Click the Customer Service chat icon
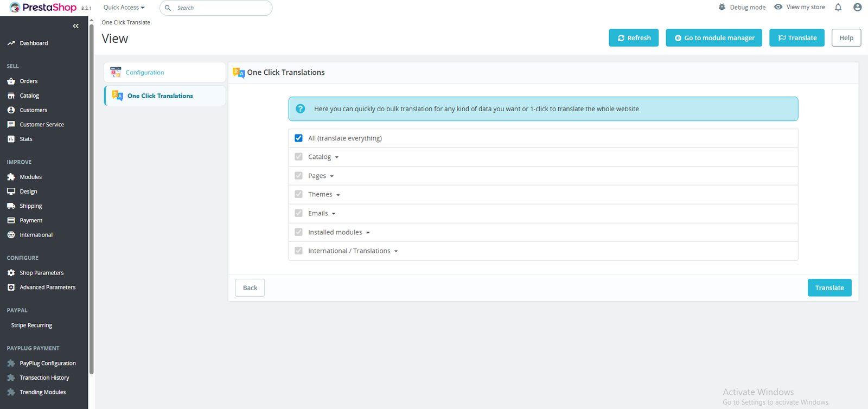The height and width of the screenshot is (409, 868). [11, 124]
